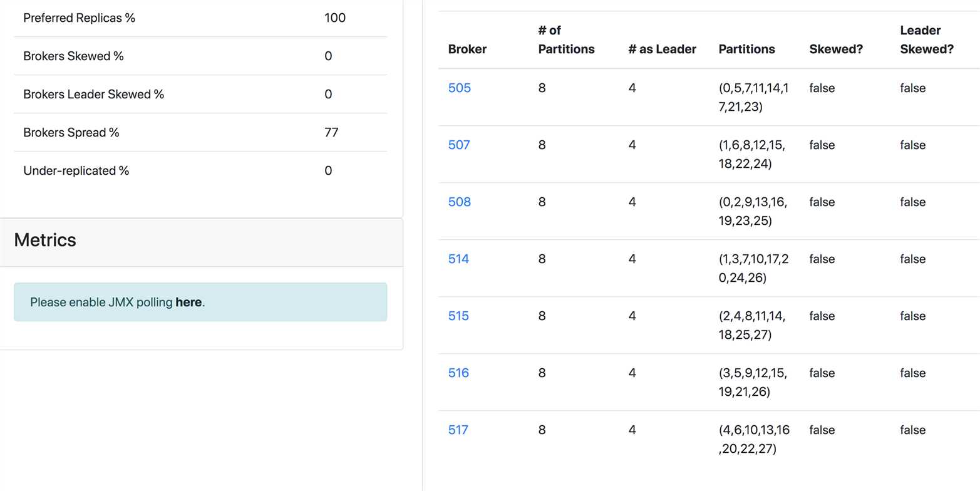Click partition list (0,5,7,11,14,17,21,23)
980x491 pixels.
[x=754, y=98]
